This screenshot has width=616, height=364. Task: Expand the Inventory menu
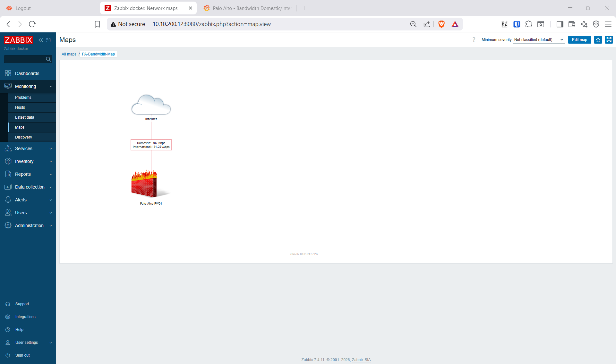click(28, 161)
